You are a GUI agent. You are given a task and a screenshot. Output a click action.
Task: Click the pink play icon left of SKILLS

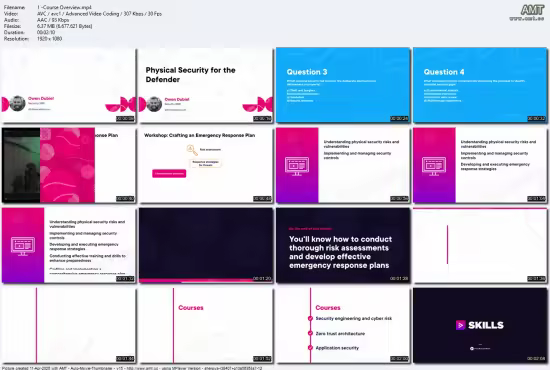460,325
